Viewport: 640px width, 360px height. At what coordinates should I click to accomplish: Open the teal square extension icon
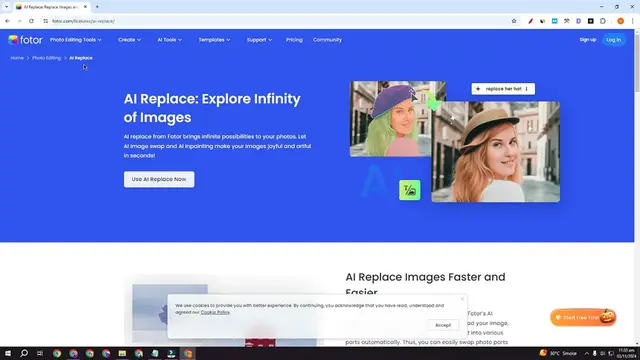coord(554,21)
